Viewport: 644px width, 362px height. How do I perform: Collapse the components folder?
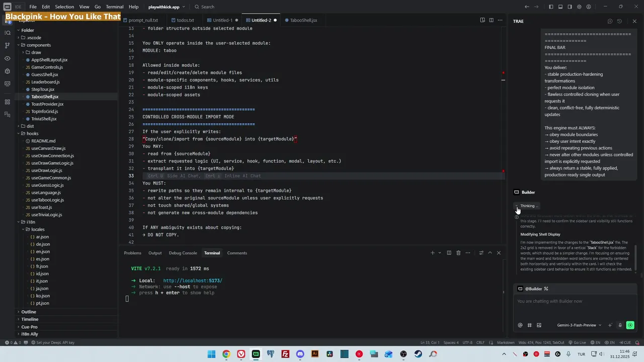point(38,45)
